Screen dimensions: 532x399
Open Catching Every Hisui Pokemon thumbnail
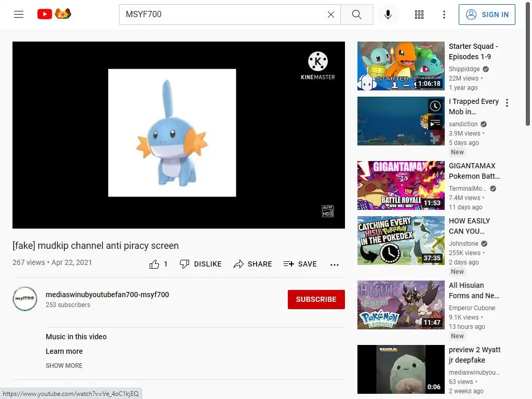pyautogui.click(x=401, y=240)
